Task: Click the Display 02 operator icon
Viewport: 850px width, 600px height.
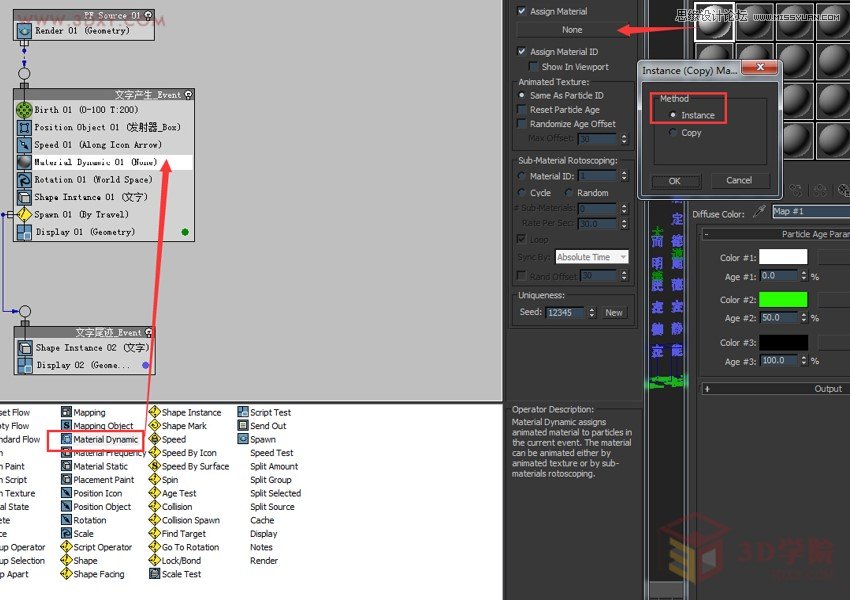Action: [25, 365]
